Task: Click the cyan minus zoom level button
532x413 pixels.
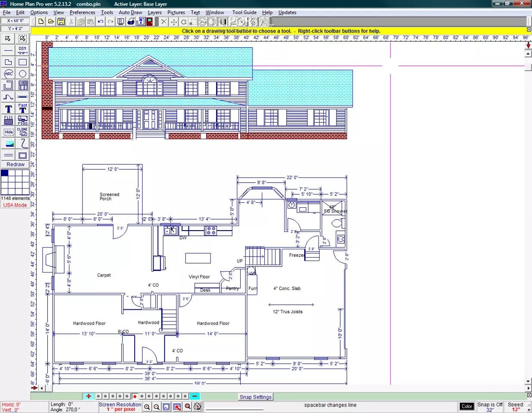Action: pos(195,396)
